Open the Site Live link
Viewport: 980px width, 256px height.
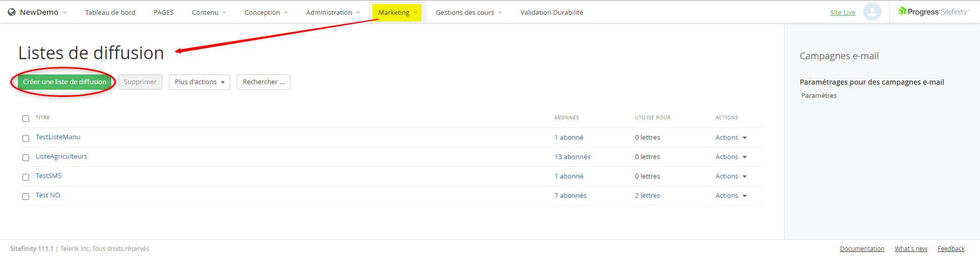pos(842,12)
